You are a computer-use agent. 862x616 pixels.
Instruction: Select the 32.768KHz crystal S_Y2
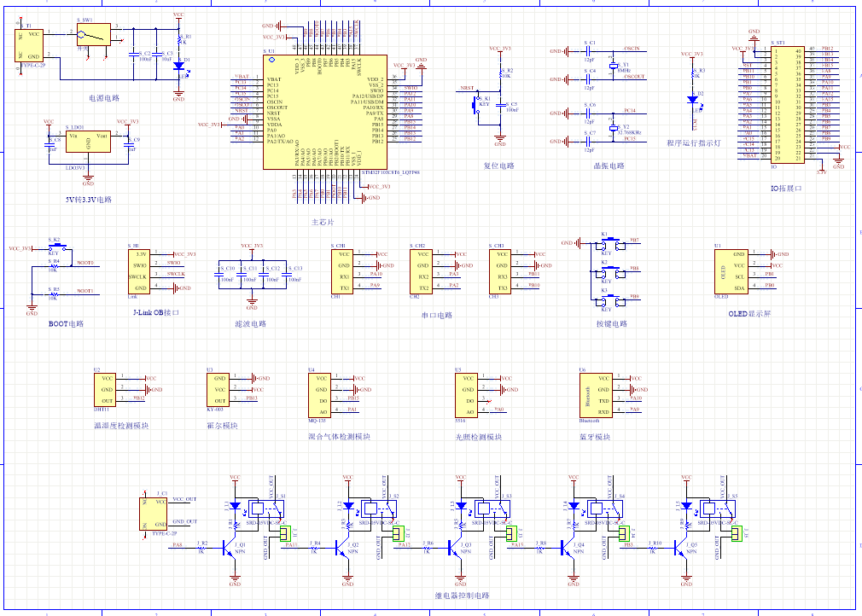click(614, 127)
